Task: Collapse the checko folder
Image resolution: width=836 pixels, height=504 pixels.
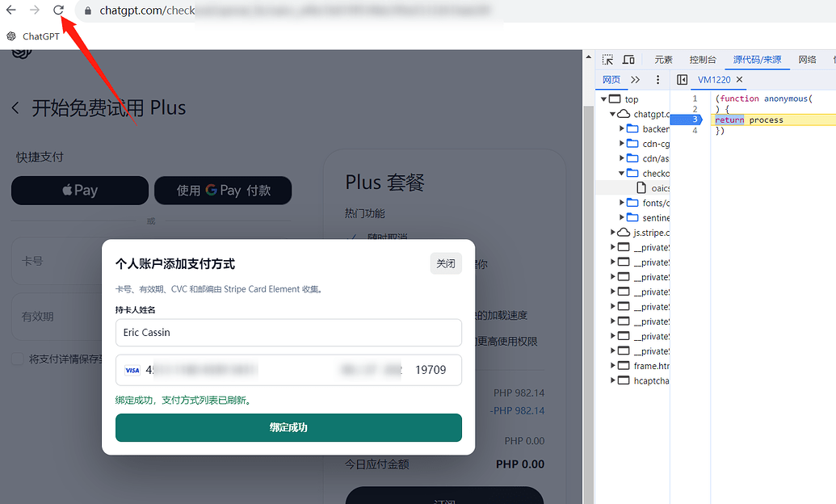Action: tap(622, 174)
